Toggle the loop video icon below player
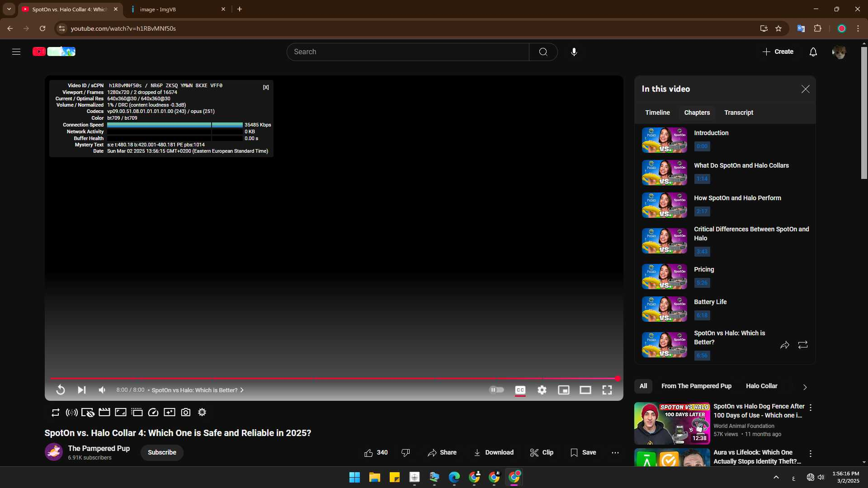This screenshot has width=868, height=488. pos(55,412)
